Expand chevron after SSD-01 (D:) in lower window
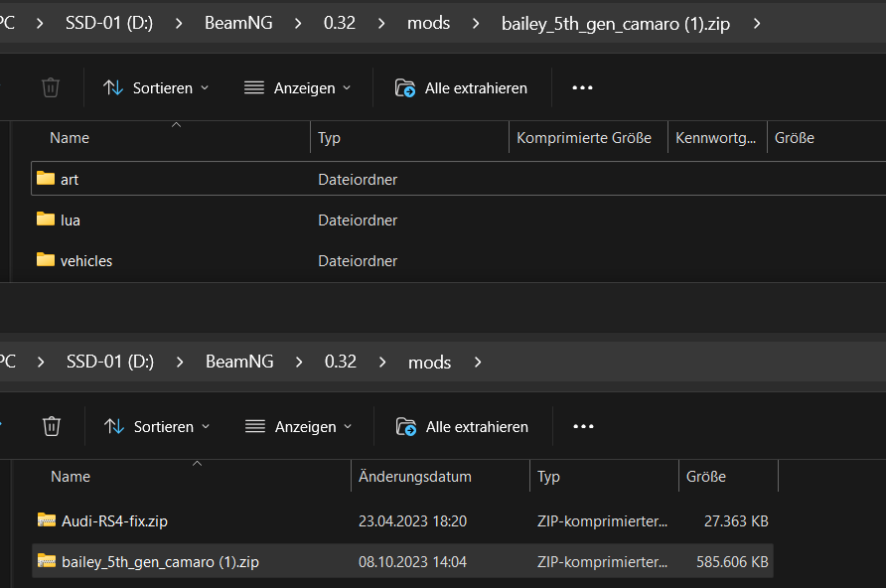The width and height of the screenshot is (886, 588). click(x=180, y=362)
